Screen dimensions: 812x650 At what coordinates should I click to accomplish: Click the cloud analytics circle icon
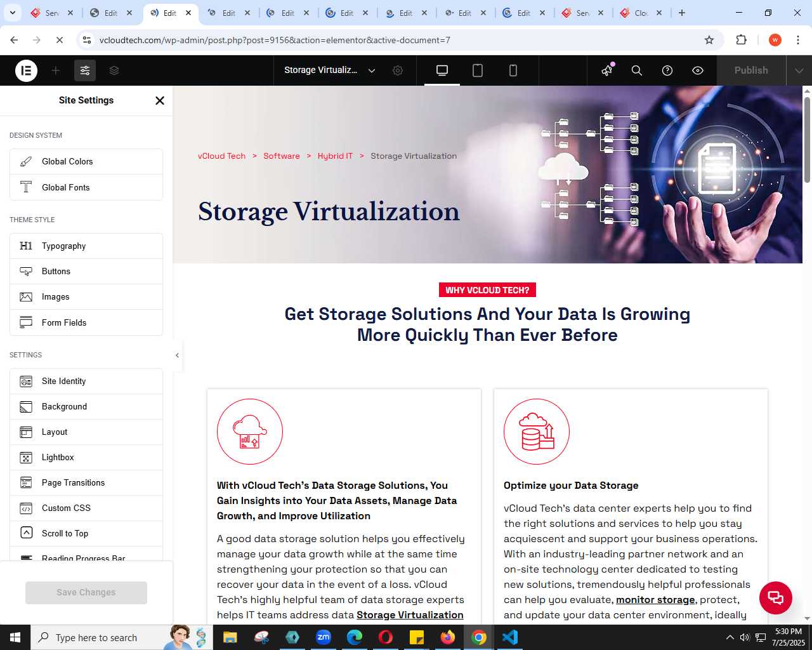click(250, 432)
